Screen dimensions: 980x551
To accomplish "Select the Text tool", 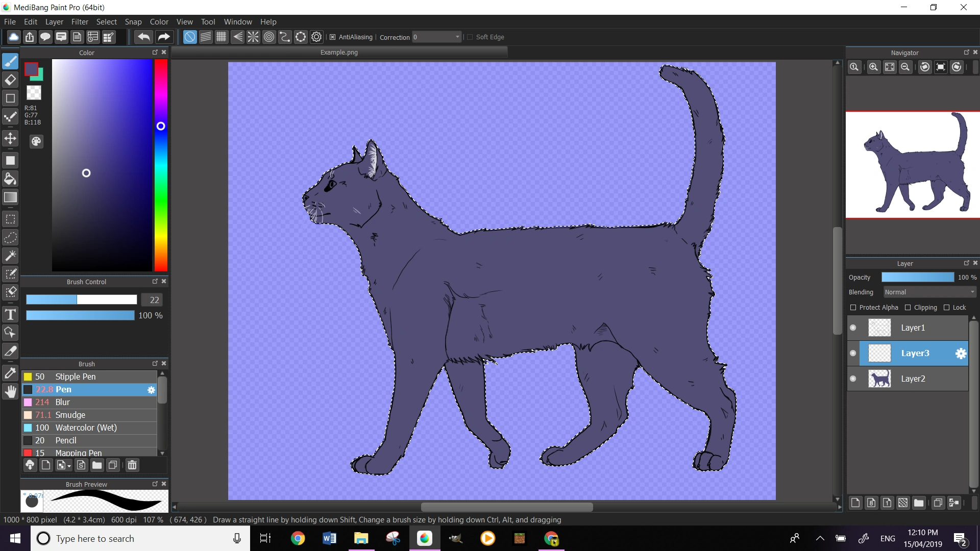I will coord(10,314).
